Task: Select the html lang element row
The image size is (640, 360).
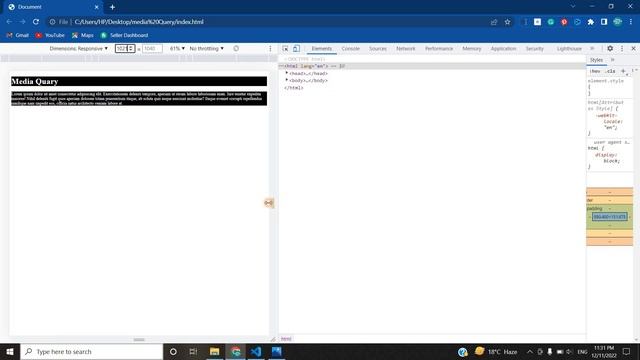Action: [432, 66]
